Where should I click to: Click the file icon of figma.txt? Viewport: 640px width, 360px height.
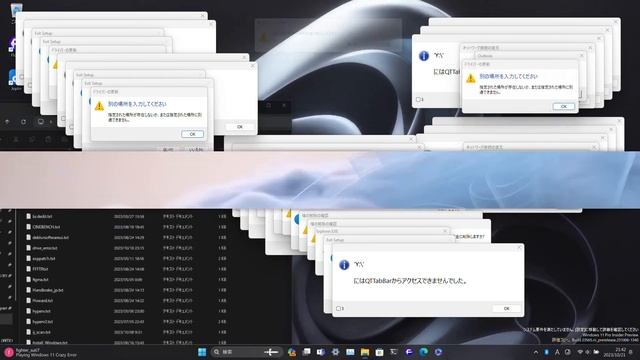click(28, 280)
